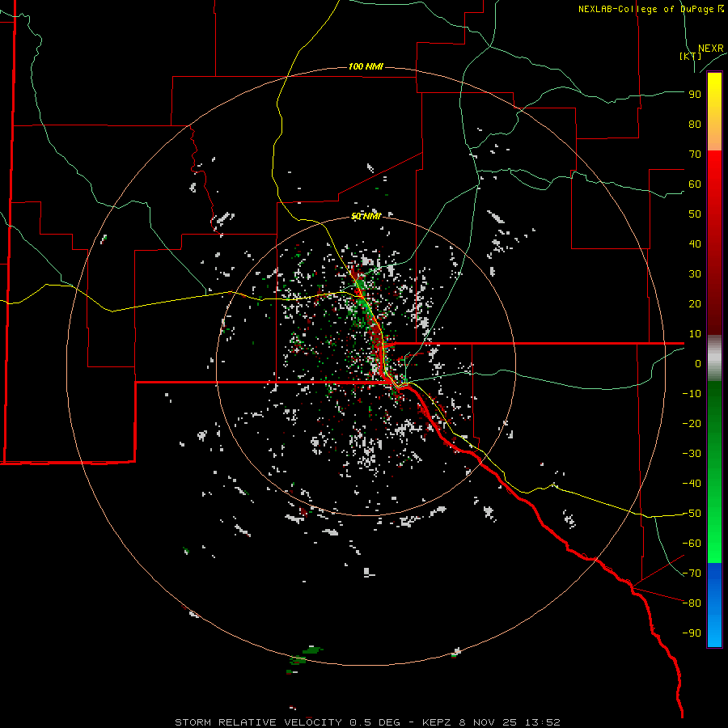Viewport: 728px width, 728px height.
Task: Click the 13:52 timestamp text
Action: click(x=542, y=722)
